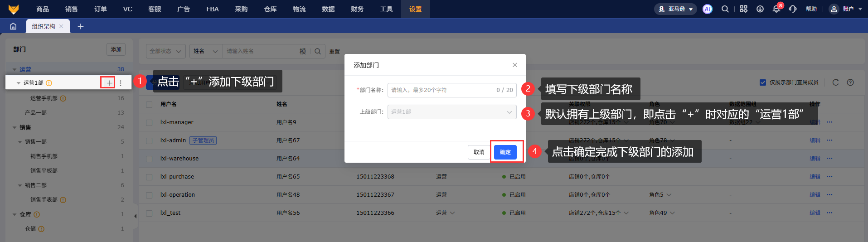Screen dimensions: 868x242
Task: Check the lxl-manager row checkbox
Action: [149, 122]
